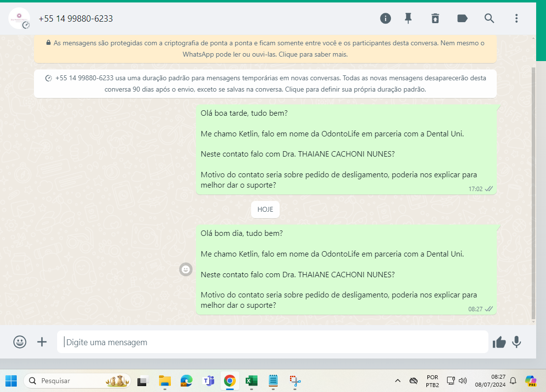Click the taskbar Pesquisar search box

click(x=77, y=381)
